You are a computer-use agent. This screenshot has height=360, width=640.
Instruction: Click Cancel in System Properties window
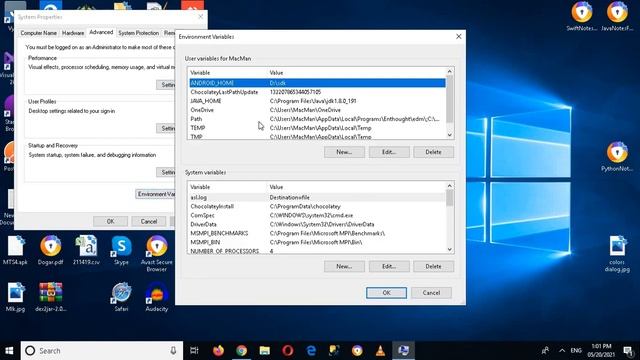click(149, 221)
